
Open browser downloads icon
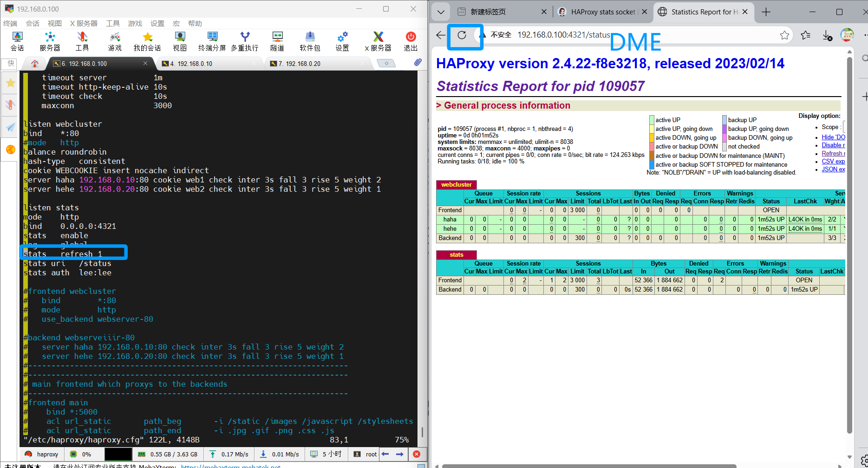827,35
